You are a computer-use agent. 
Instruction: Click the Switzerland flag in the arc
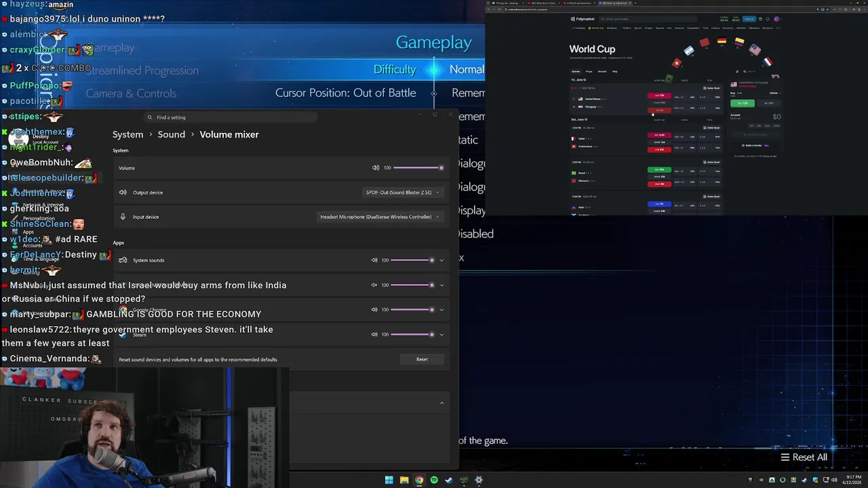[676, 63]
